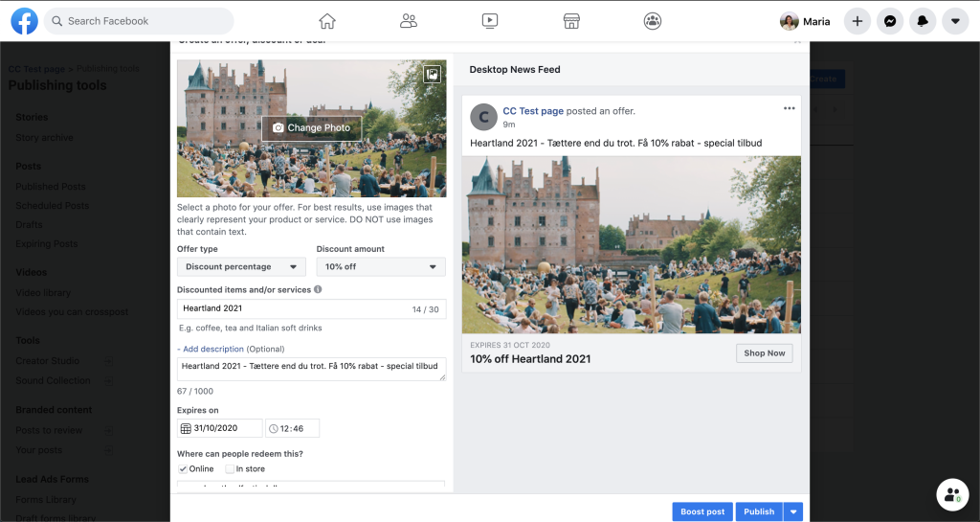Click the Facebook logo icon

tap(24, 21)
